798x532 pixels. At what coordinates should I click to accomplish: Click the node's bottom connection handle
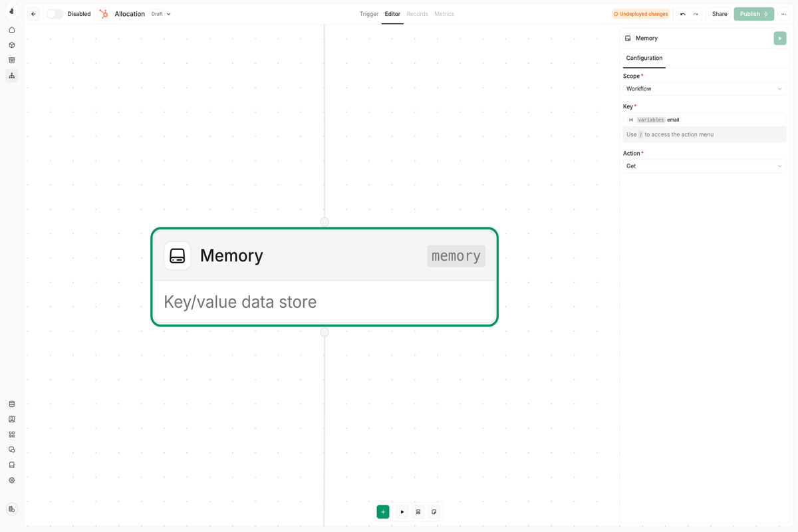[x=325, y=332]
